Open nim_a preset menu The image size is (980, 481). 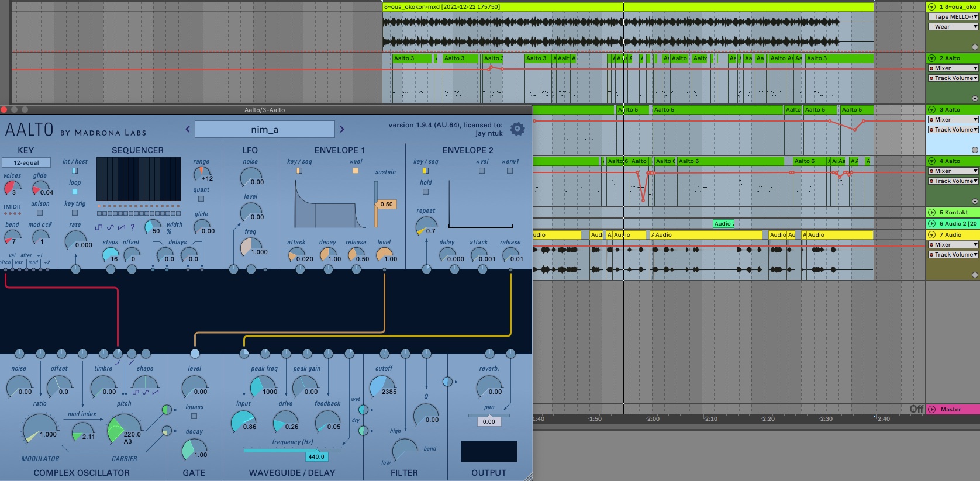point(264,129)
